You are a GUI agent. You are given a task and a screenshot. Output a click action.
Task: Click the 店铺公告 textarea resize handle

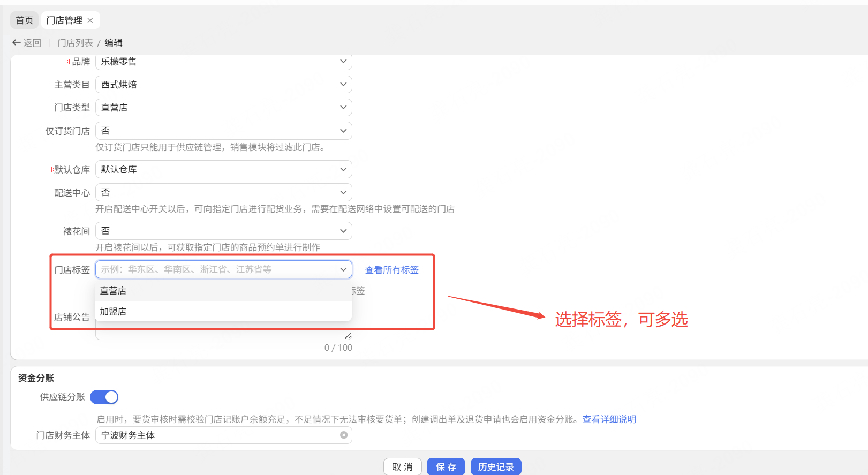coord(348,336)
